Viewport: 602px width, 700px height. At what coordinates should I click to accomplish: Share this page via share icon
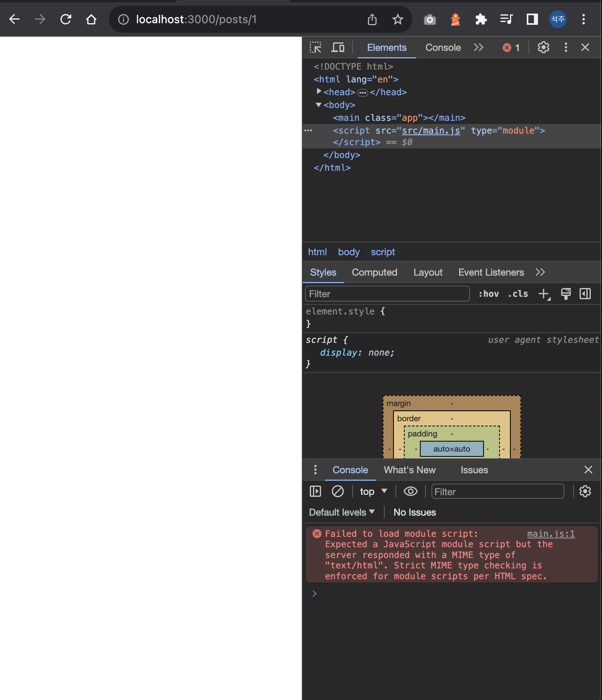372,19
